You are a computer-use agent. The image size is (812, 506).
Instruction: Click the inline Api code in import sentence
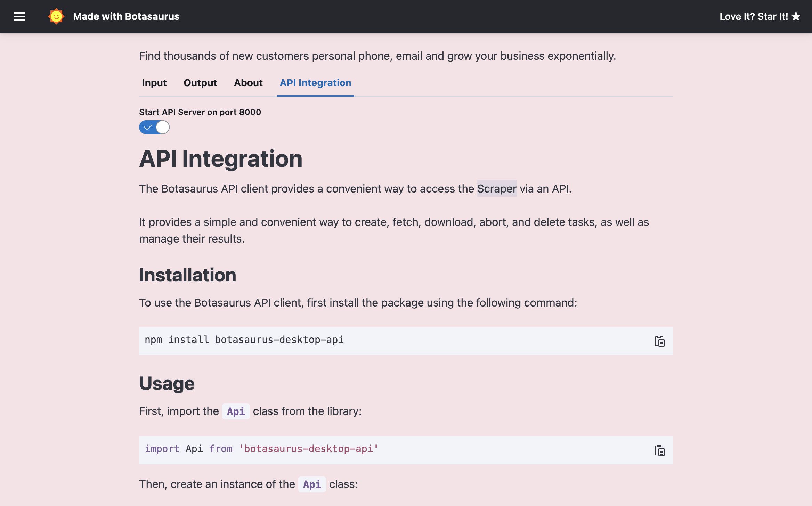pos(236,411)
